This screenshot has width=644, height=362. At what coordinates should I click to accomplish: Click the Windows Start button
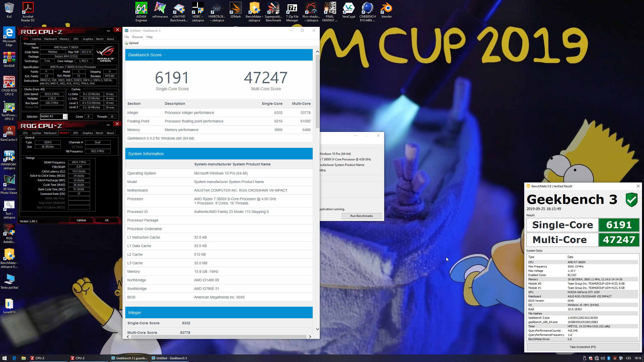pyautogui.click(x=5, y=358)
